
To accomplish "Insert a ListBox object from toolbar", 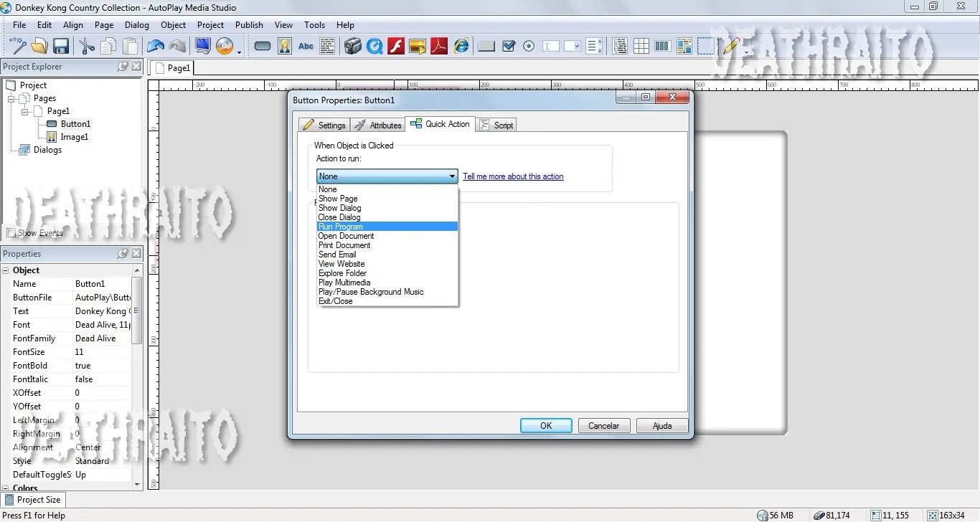I will (x=594, y=47).
